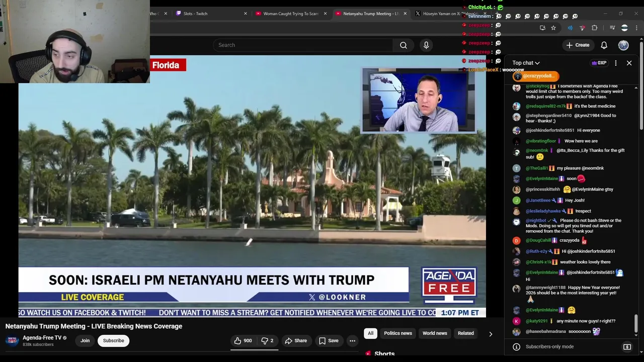Select the Politics news chip
The width and height of the screenshot is (644, 362).
tap(398, 333)
